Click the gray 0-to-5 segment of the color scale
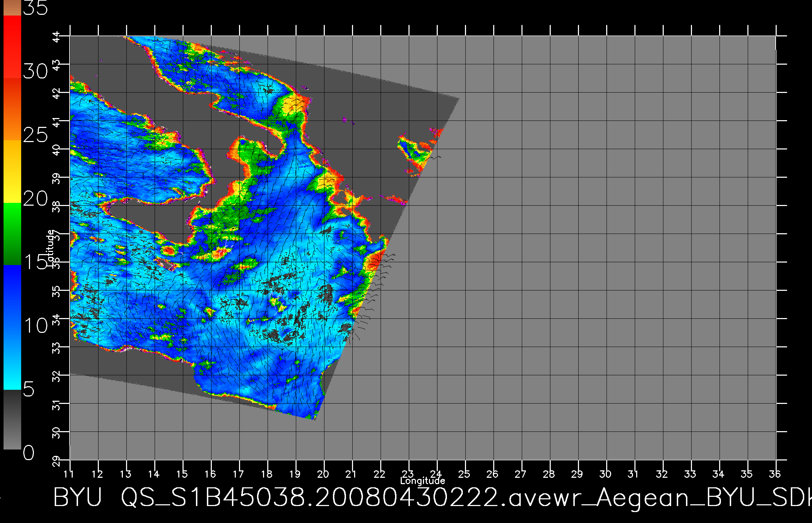The image size is (812, 523). (x=12, y=420)
